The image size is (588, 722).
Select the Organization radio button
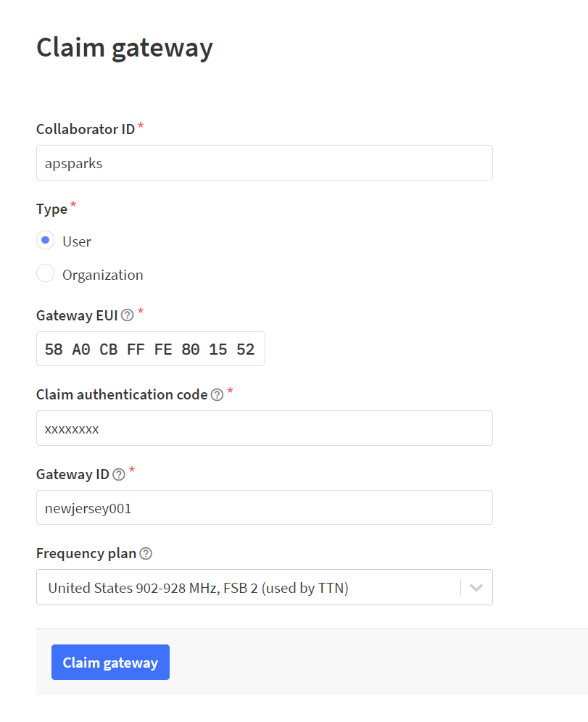tap(45, 273)
